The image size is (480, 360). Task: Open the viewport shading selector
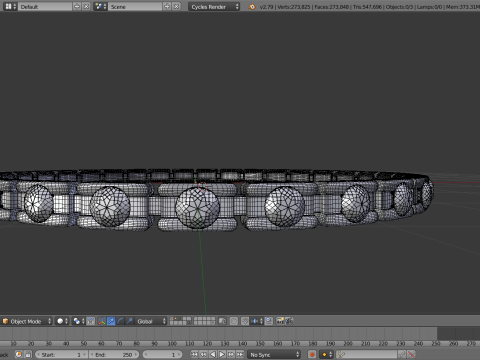coord(62,321)
